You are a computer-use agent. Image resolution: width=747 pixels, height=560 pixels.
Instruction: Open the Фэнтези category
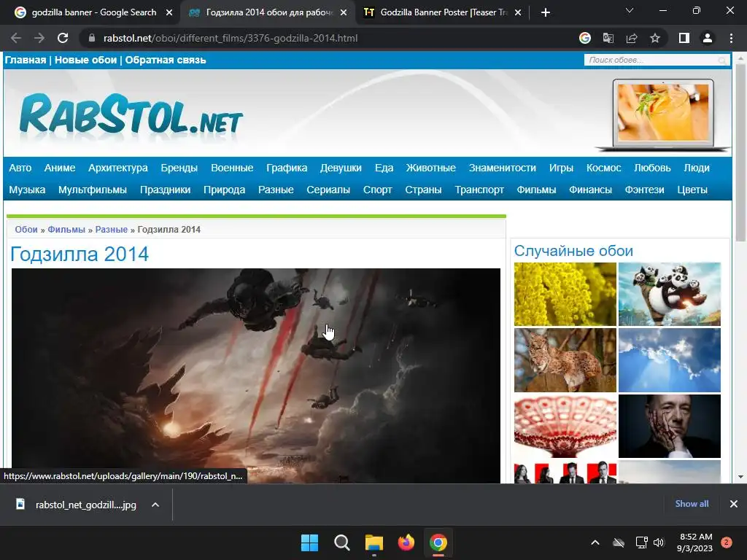pos(645,190)
